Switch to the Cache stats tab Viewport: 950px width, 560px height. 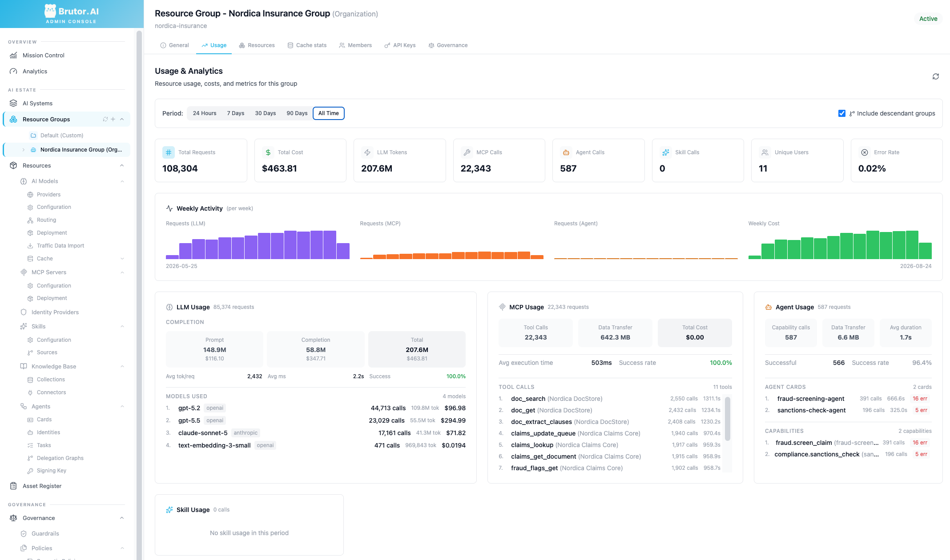pyautogui.click(x=307, y=45)
